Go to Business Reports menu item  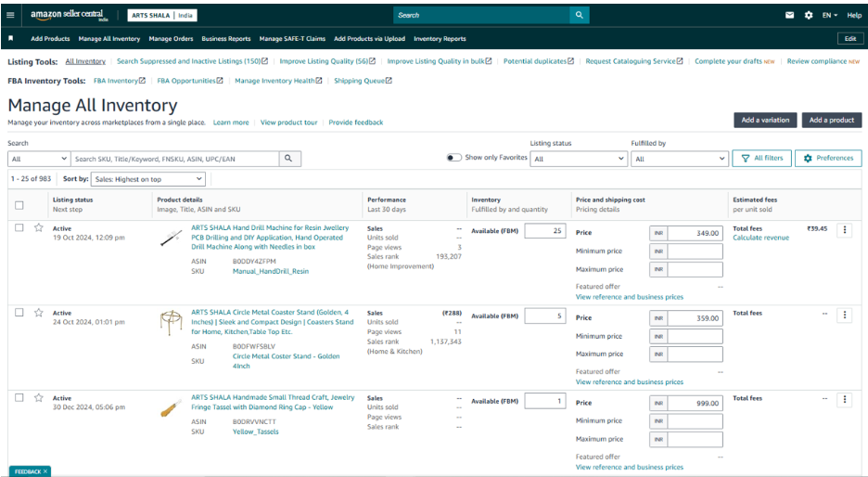(x=226, y=39)
